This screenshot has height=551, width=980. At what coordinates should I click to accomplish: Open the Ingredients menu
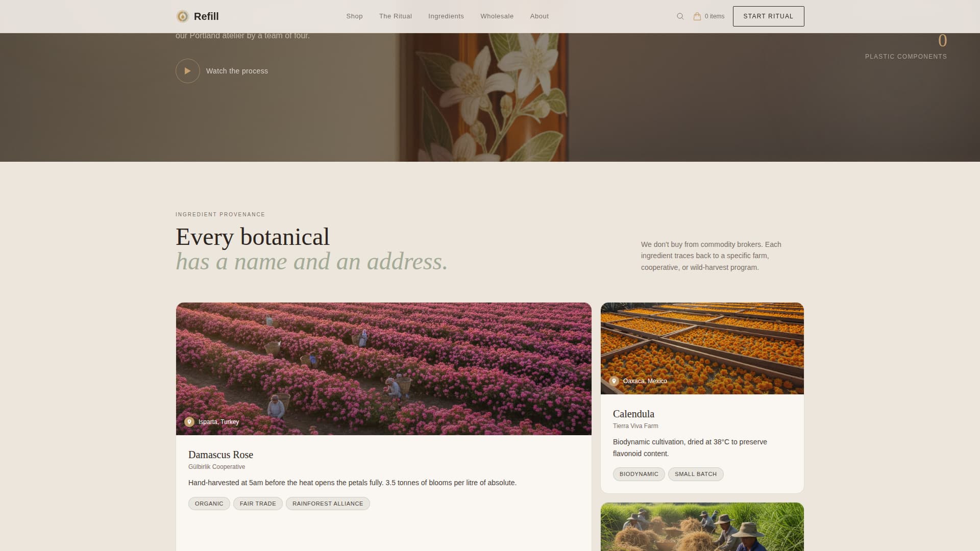click(446, 16)
